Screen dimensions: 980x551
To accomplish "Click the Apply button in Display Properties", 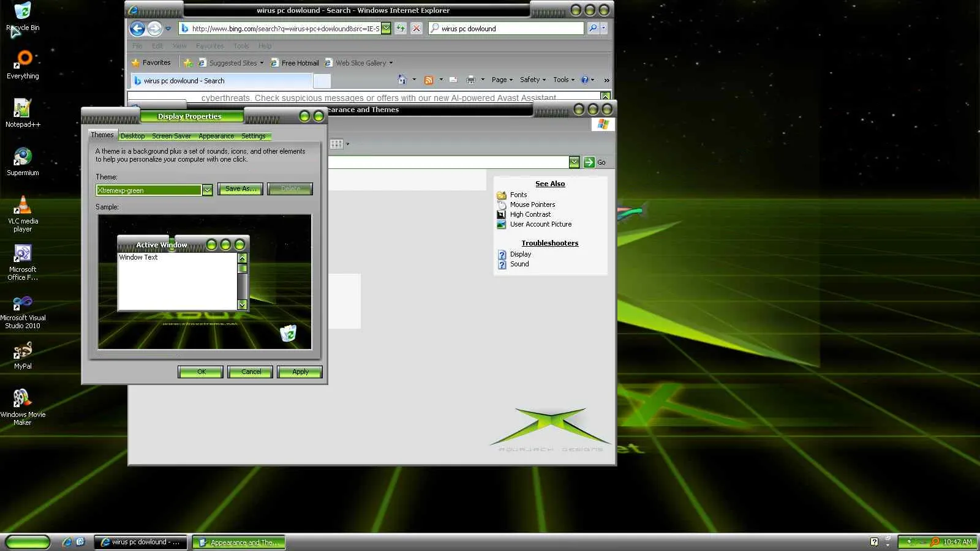I will 300,372.
